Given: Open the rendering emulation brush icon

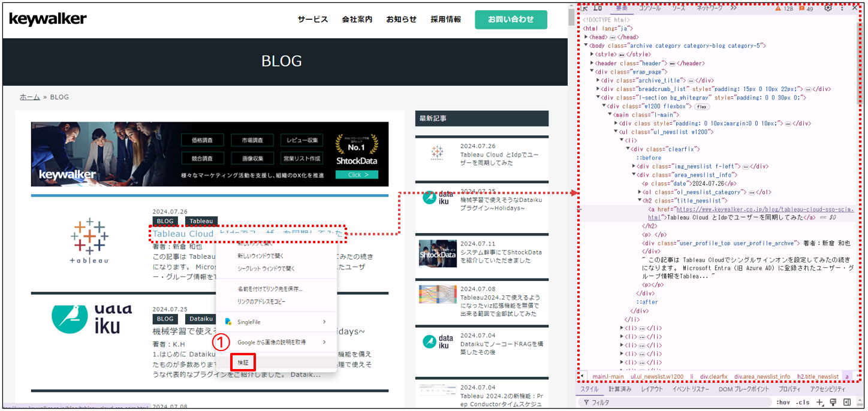Looking at the screenshot, I should (x=833, y=402).
